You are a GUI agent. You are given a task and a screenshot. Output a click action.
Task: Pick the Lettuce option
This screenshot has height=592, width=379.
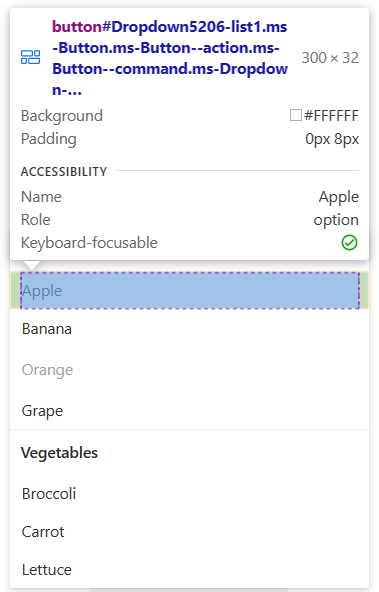click(190, 570)
